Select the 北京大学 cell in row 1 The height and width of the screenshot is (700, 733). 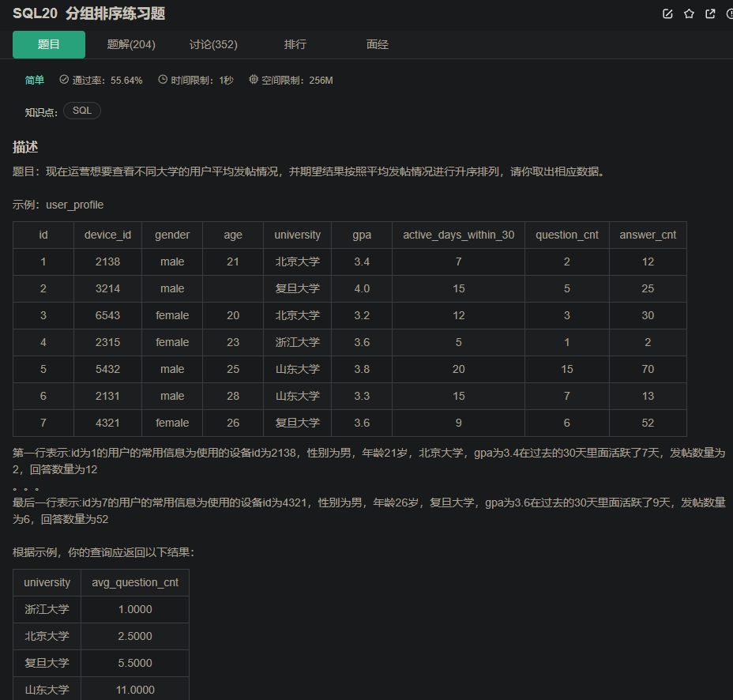tap(296, 262)
